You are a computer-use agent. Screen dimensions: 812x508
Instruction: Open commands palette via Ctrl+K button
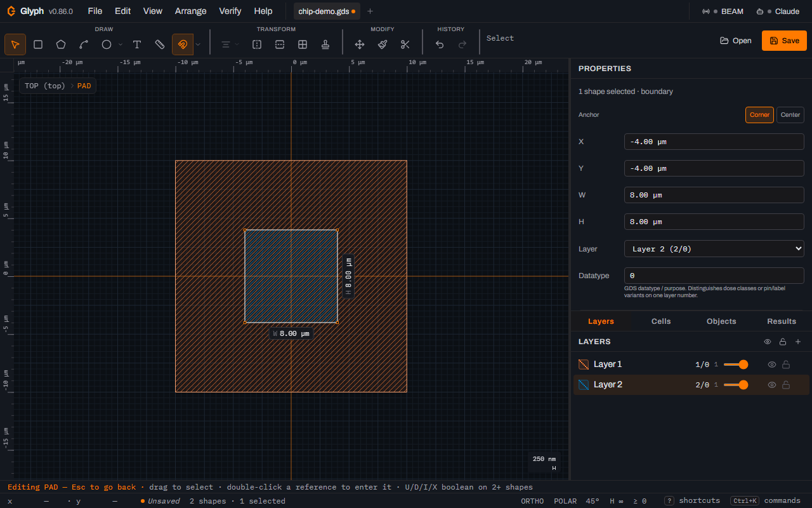[745, 501]
